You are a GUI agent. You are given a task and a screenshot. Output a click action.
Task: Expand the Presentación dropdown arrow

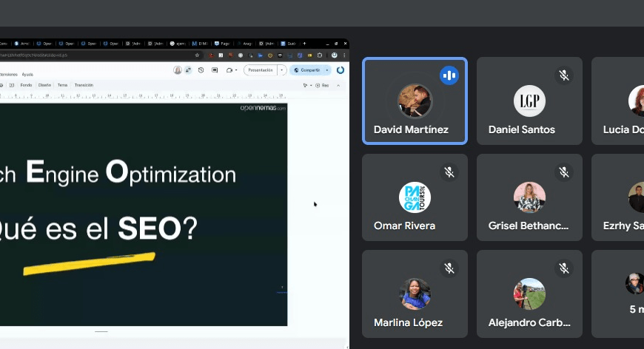point(282,70)
